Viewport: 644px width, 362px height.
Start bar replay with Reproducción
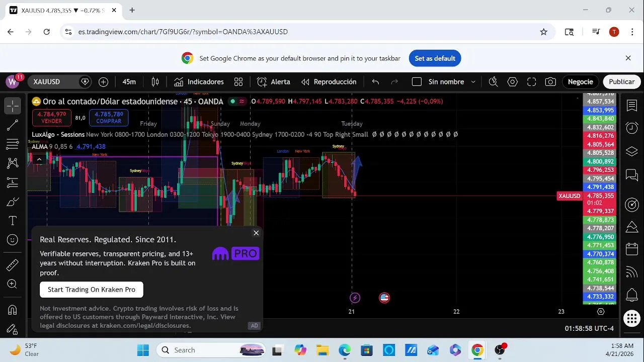point(329,81)
